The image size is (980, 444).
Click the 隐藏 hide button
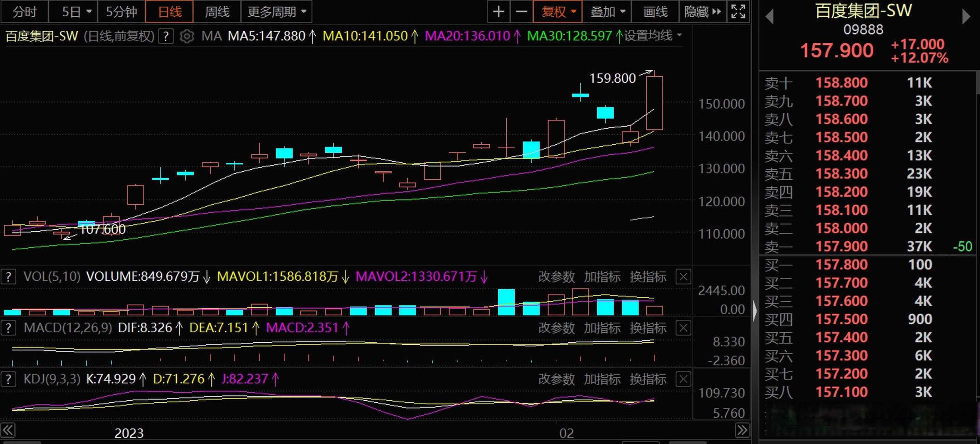point(703,12)
